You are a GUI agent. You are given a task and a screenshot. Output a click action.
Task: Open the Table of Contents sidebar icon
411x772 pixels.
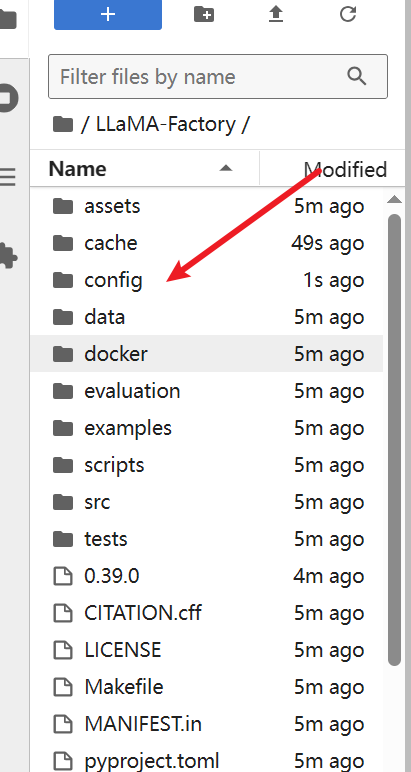point(7,177)
